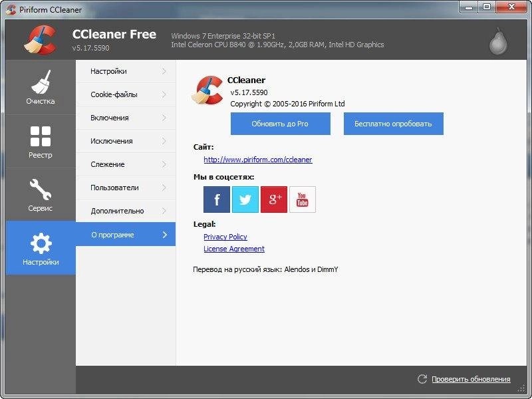This screenshot has width=532, height=399.
Task: Maximize the CCleaner window
Action: (487, 7)
